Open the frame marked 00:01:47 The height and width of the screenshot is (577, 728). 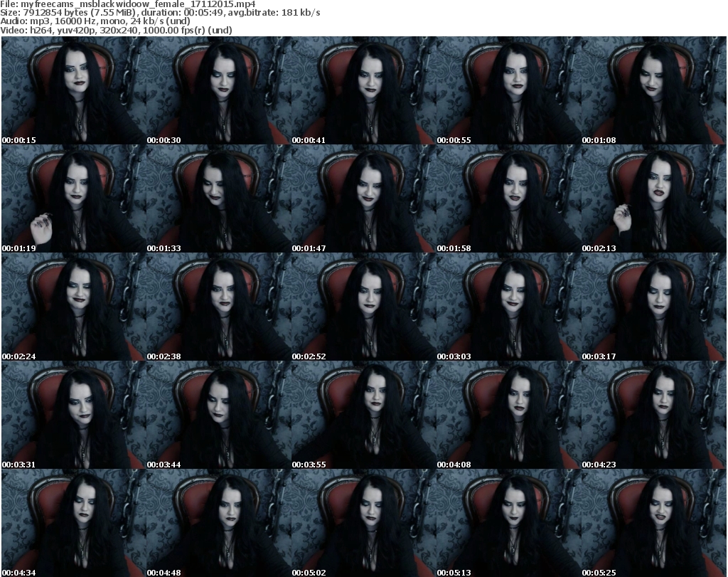[x=363, y=198]
